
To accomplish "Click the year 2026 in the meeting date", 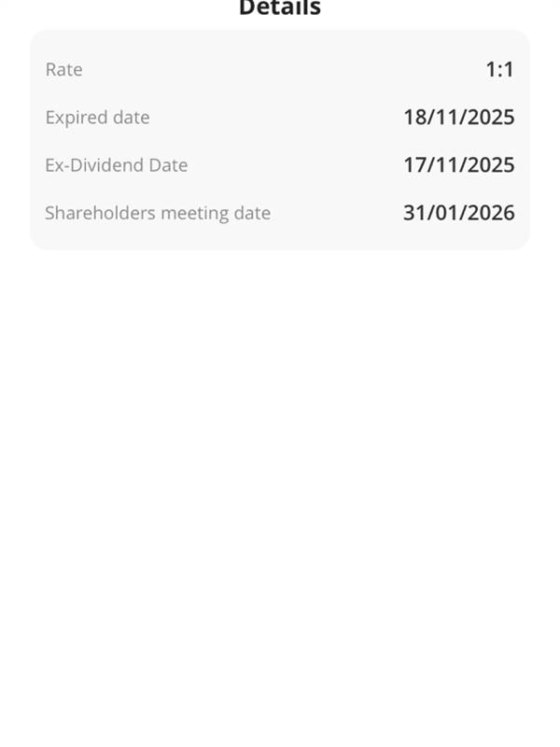I will (x=491, y=213).
